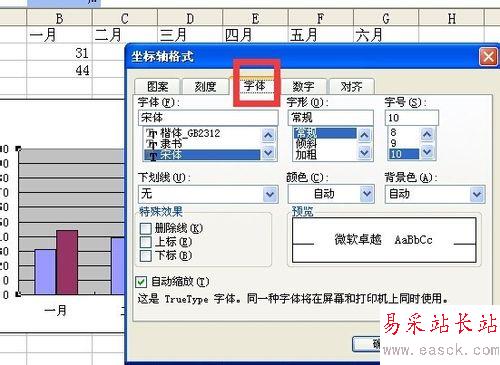
Task: Click font style list down arrow
Action: (364, 153)
